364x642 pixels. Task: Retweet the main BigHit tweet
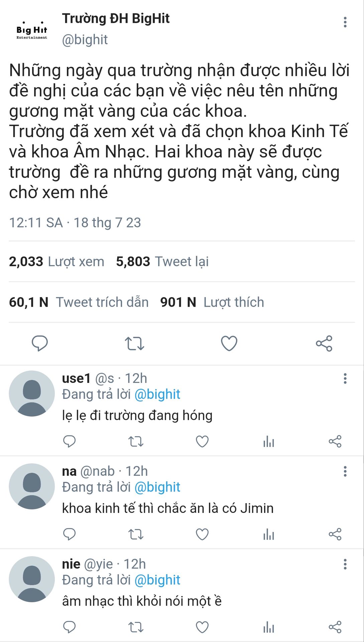click(x=134, y=343)
